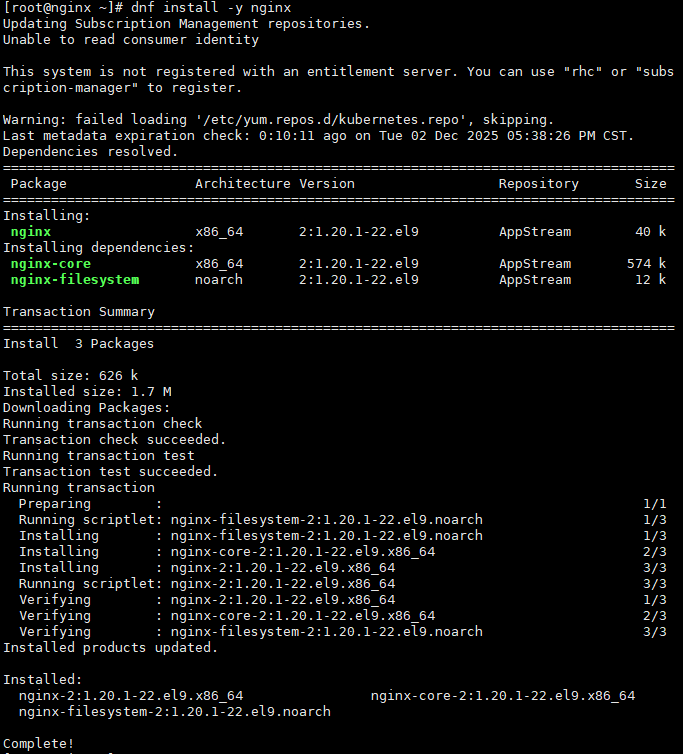Click the 'cription-manager" to register.' line
The height and width of the screenshot is (754, 683).
coord(122,88)
